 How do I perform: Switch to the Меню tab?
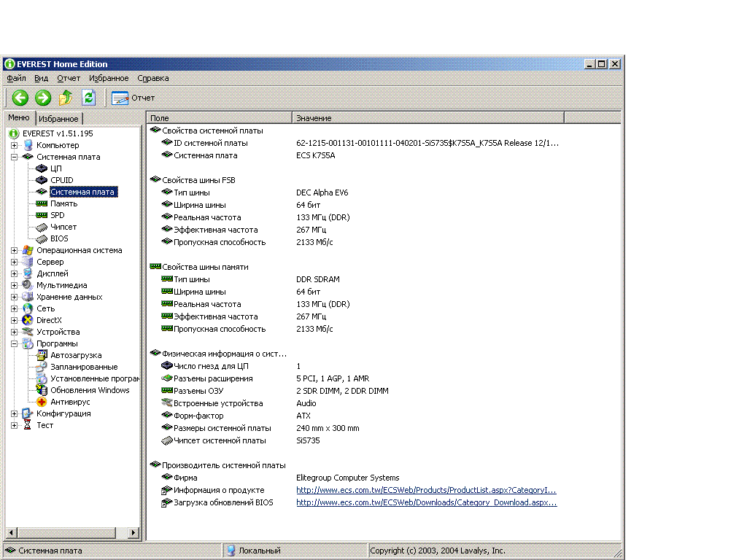[x=19, y=117]
